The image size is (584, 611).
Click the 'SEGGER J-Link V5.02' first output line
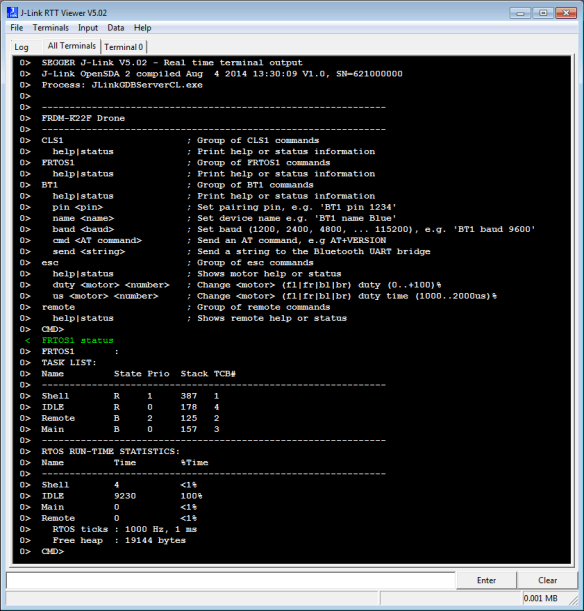point(172,63)
